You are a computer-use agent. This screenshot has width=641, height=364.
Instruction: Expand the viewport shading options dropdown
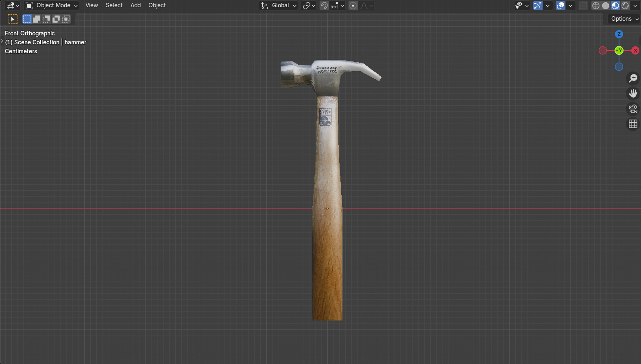[635, 5]
